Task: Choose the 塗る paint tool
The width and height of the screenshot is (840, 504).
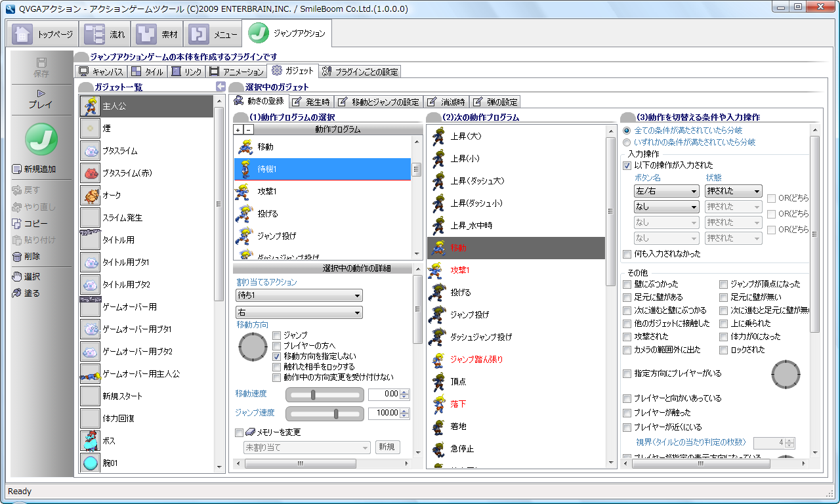Action: (17, 293)
